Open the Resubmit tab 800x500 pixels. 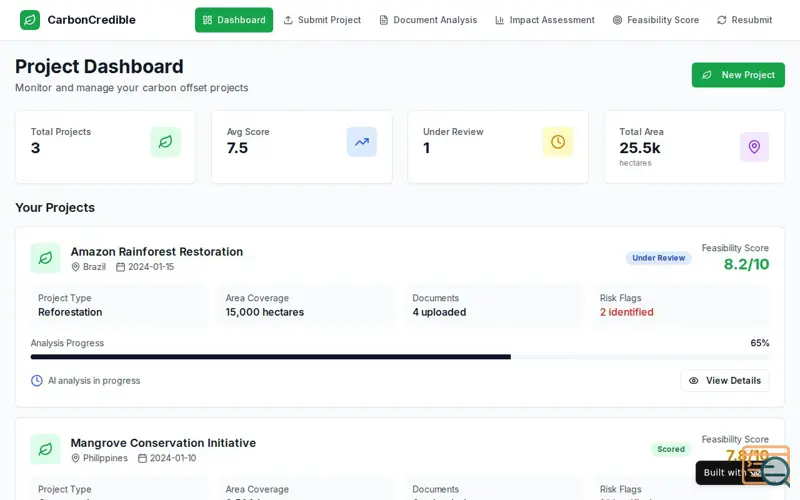click(744, 20)
